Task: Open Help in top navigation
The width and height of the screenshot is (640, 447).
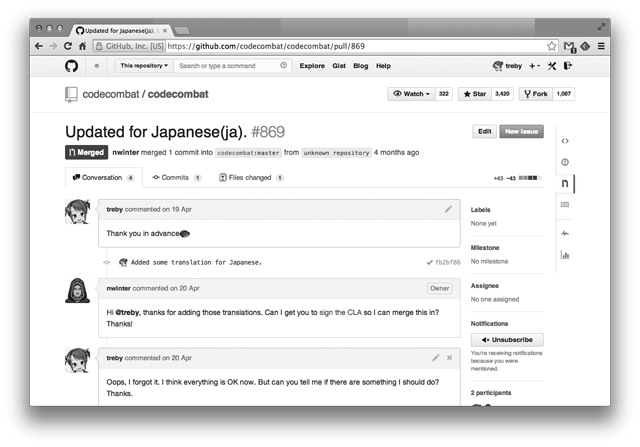Action: point(383,66)
